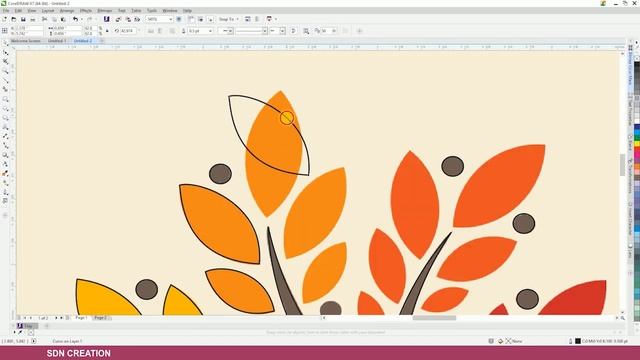Toggle full-screen preview button beside zoom level
Viewport: 640px width, 360px height.
tap(179, 19)
